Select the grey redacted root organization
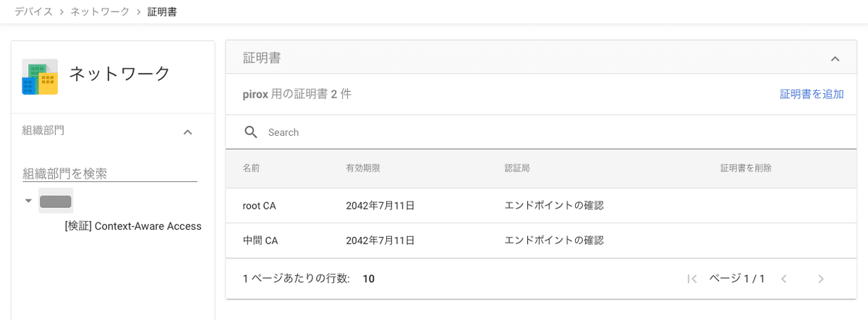The height and width of the screenshot is (320, 868). [56, 201]
